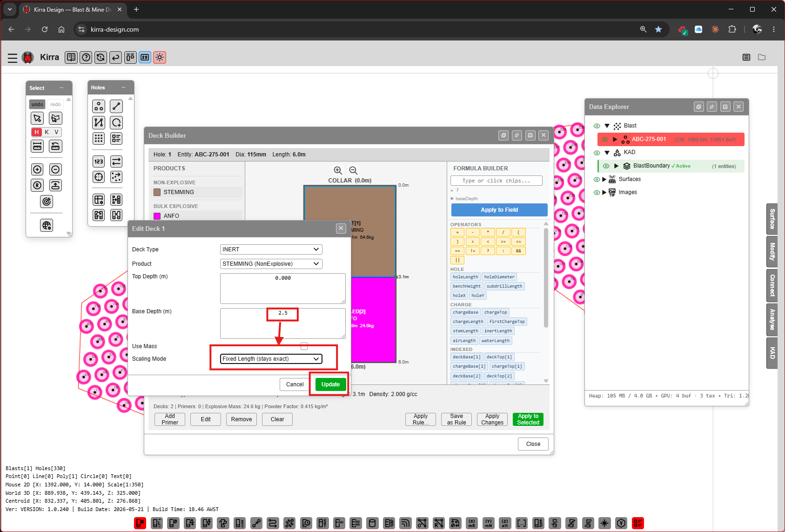Enable the K selection mode
The height and width of the screenshot is (532, 785).
tap(47, 132)
